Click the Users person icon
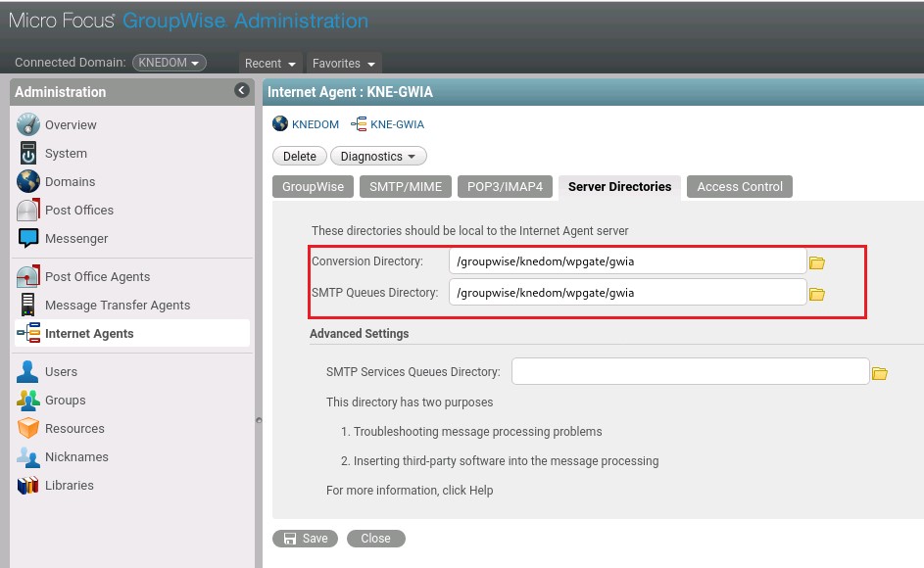 (27, 371)
